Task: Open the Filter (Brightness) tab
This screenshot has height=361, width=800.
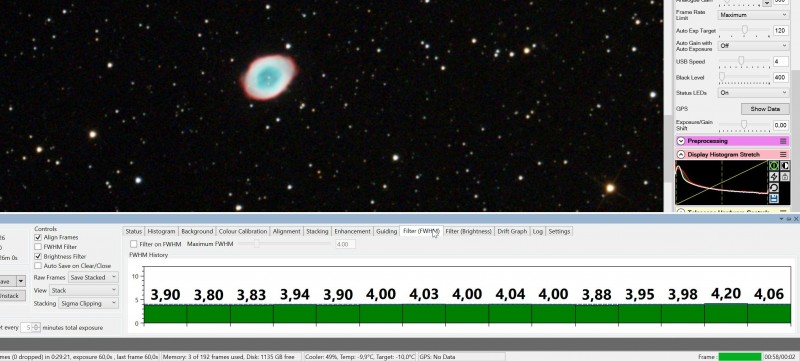Action: pos(468,231)
